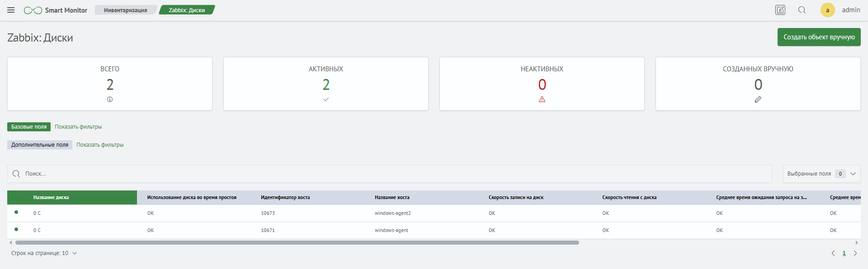Screen dimensions: 868x269
Task: Click Показать фильтры next to Базовые поля
Action: (x=78, y=127)
